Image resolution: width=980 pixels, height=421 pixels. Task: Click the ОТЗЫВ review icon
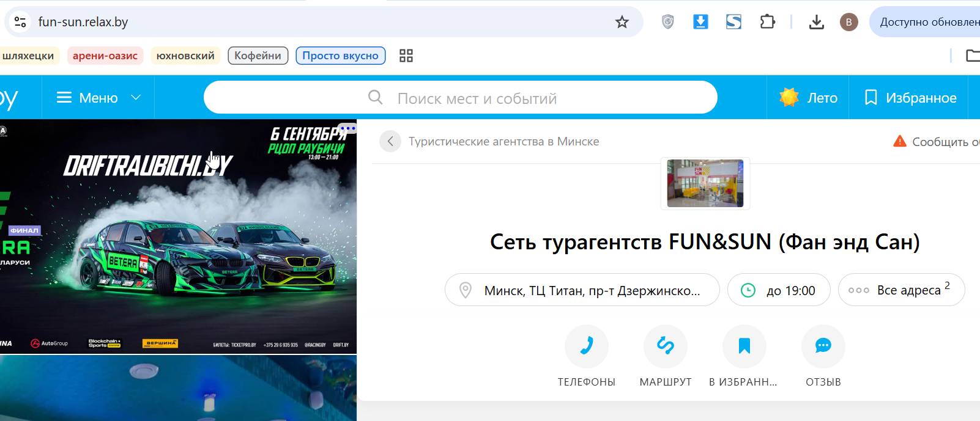tap(823, 346)
